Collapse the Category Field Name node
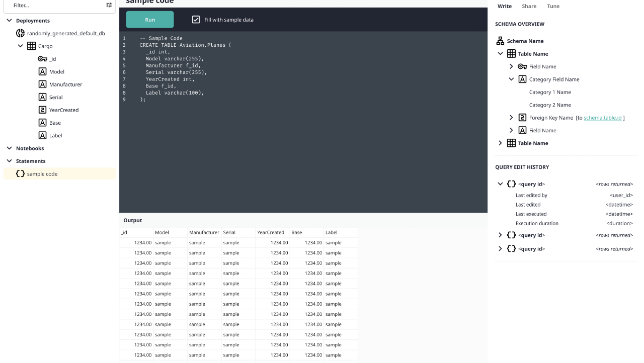The image size is (644, 363). pos(511,79)
